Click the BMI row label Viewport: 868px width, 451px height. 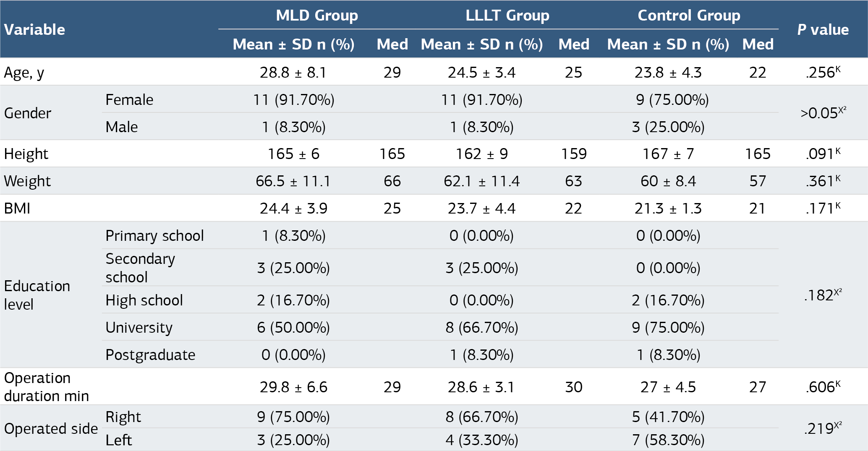point(17,209)
